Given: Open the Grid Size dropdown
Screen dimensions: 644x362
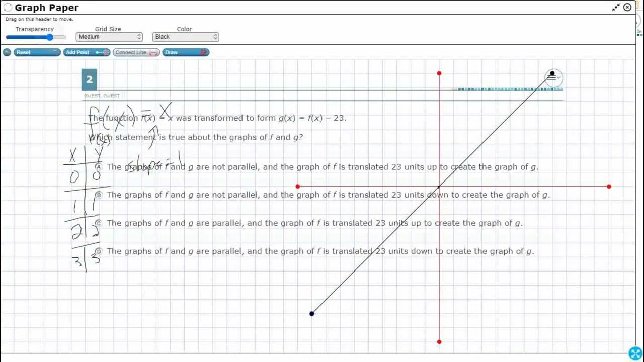Looking at the screenshot, I should 109,37.
